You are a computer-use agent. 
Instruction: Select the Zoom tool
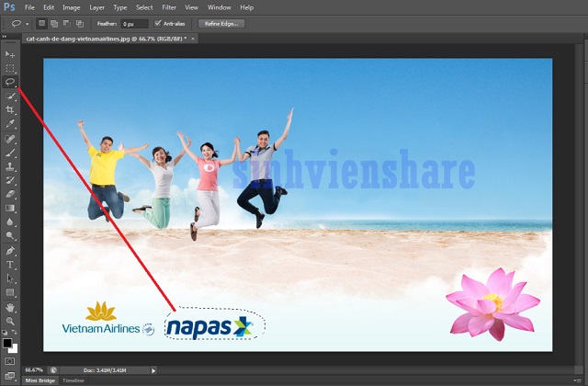[10, 321]
